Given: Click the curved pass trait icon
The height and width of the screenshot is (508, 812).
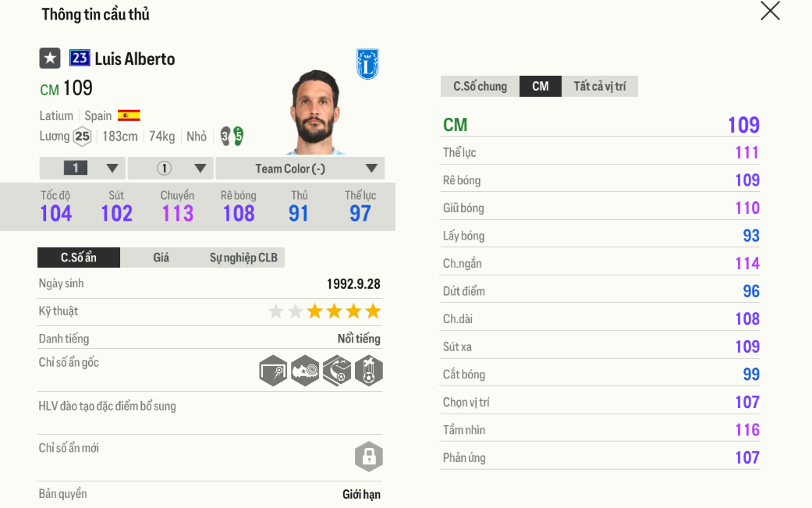Looking at the screenshot, I should (x=337, y=371).
